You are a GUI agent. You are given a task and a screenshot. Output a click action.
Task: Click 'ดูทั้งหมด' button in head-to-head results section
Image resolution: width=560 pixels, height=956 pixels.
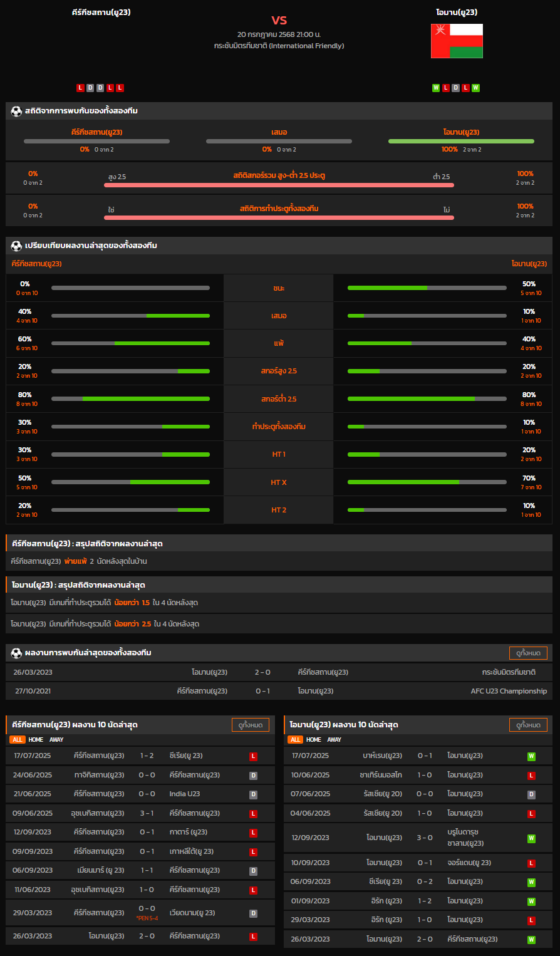tap(528, 653)
